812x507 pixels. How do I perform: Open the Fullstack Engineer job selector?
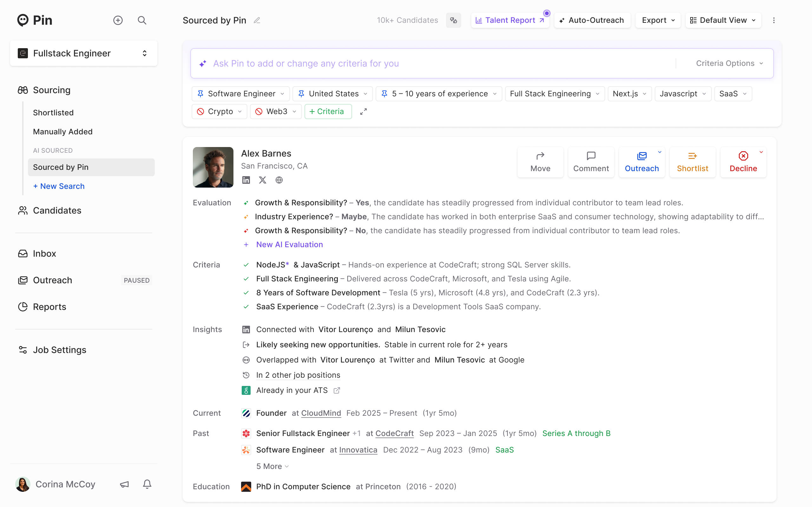pos(83,53)
